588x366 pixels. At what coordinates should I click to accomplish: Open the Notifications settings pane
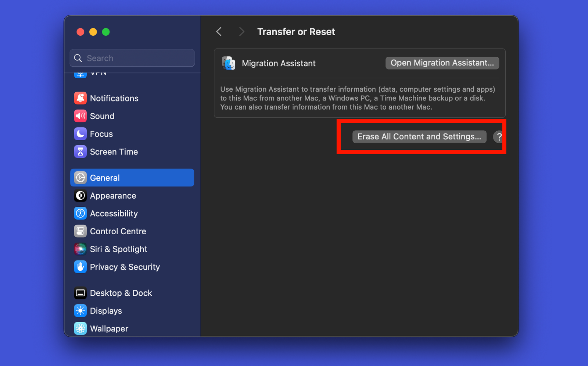click(114, 98)
